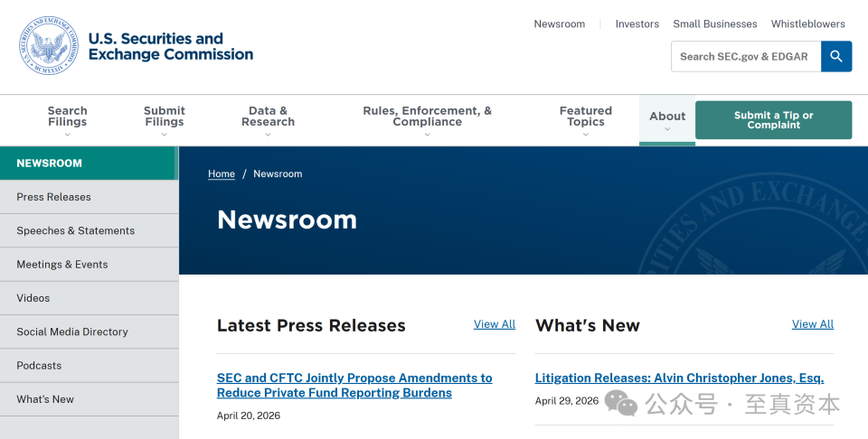
Task: Click the SEC seal logo
Action: click(x=49, y=46)
